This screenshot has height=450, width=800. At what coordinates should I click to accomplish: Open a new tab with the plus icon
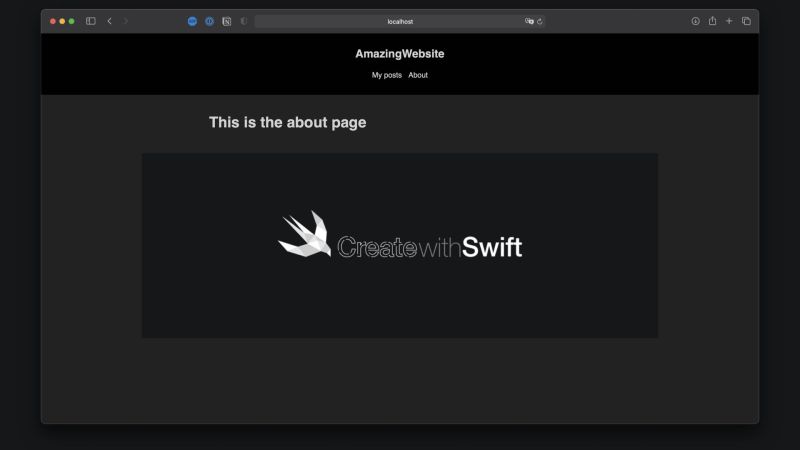tap(729, 21)
